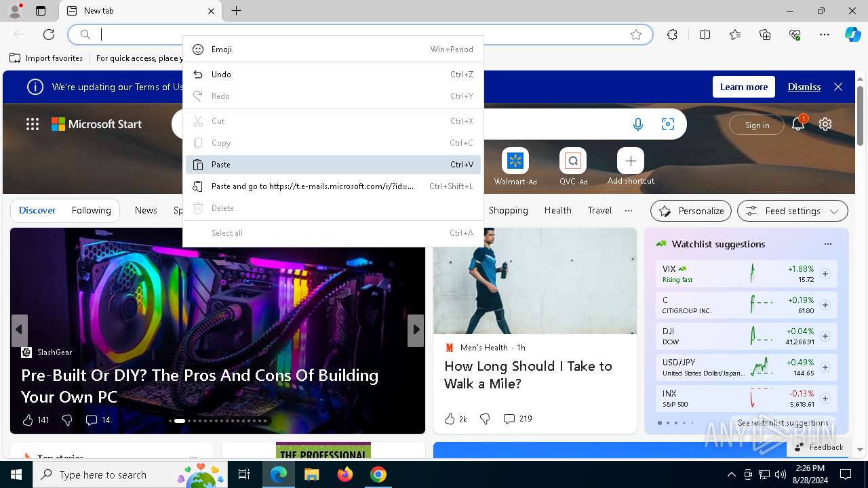
Task: Click Import favorites in the bookmarks bar
Action: [46, 58]
